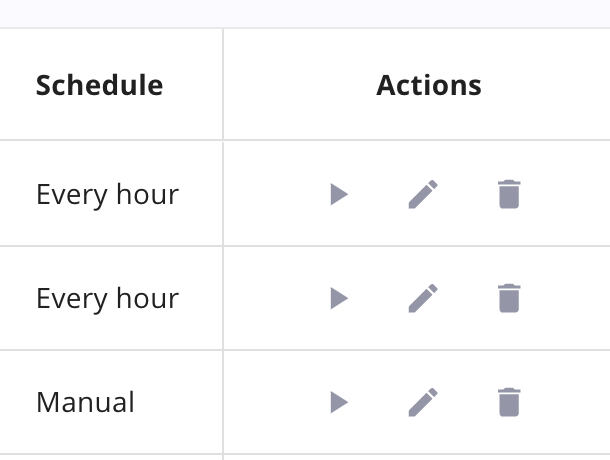Run the first Every hour job
Viewport: 610px width, 460px height.
click(339, 194)
